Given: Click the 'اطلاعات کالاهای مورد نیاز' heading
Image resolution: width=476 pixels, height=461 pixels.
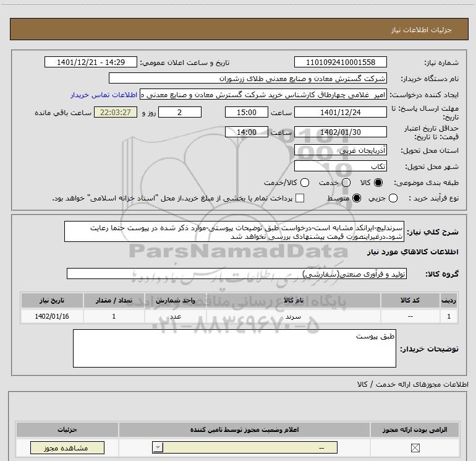Looking at the screenshot, I should (x=413, y=252).
